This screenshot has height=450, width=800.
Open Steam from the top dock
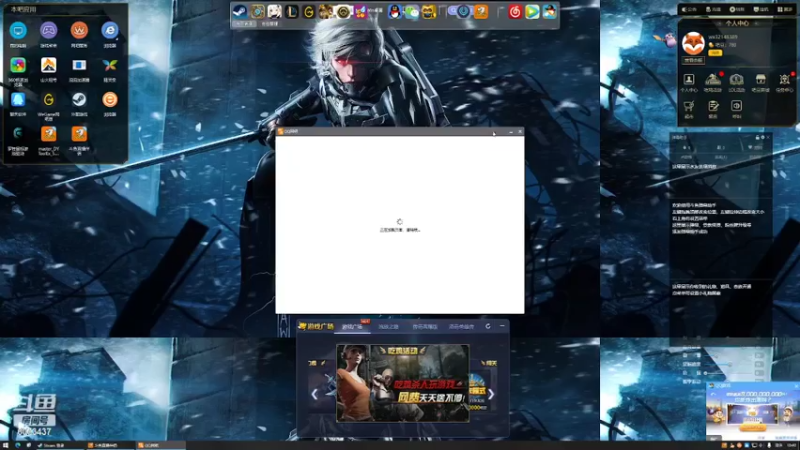coord(239,11)
